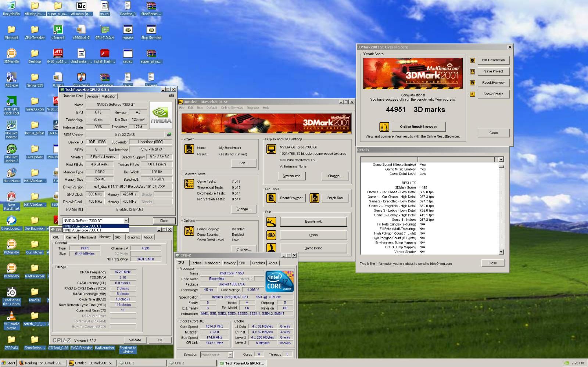Click the ResultBrowser icon in Pro Tools
The width and height of the screenshot is (588, 367).
pyautogui.click(x=271, y=198)
